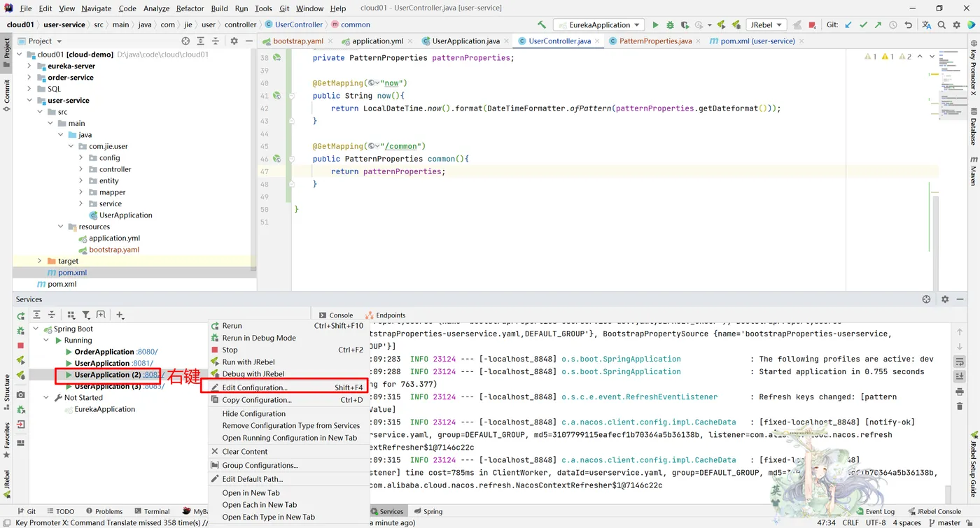Collapse Spring Boot node in Services
The width and height of the screenshot is (980, 528).
tap(36, 329)
